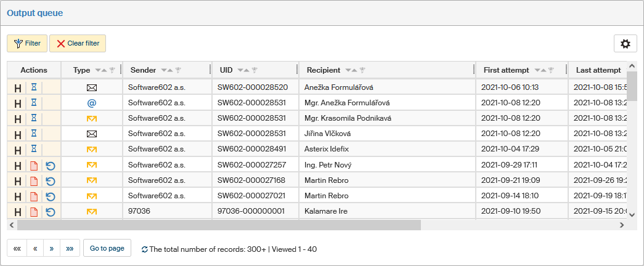Click the black envelope icon in Jiřina Vlčková's row
Image resolution: width=644 pixels, height=266 pixels.
click(x=92, y=134)
